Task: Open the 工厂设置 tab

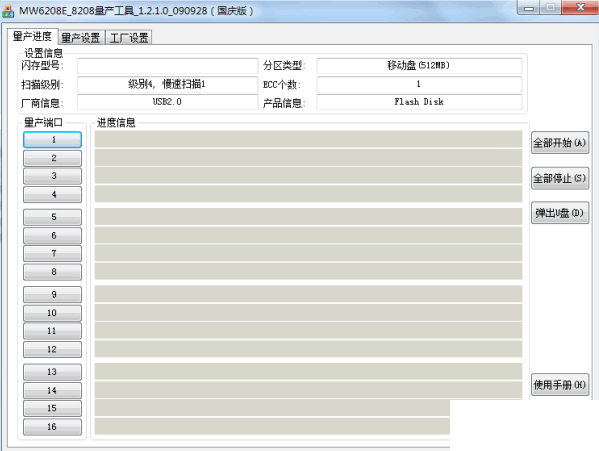Action: [x=129, y=37]
